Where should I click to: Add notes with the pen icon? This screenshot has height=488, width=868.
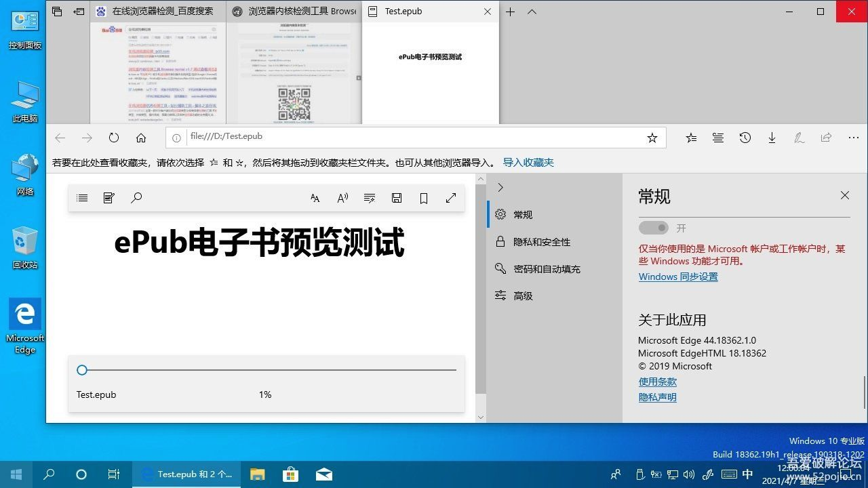pos(800,138)
